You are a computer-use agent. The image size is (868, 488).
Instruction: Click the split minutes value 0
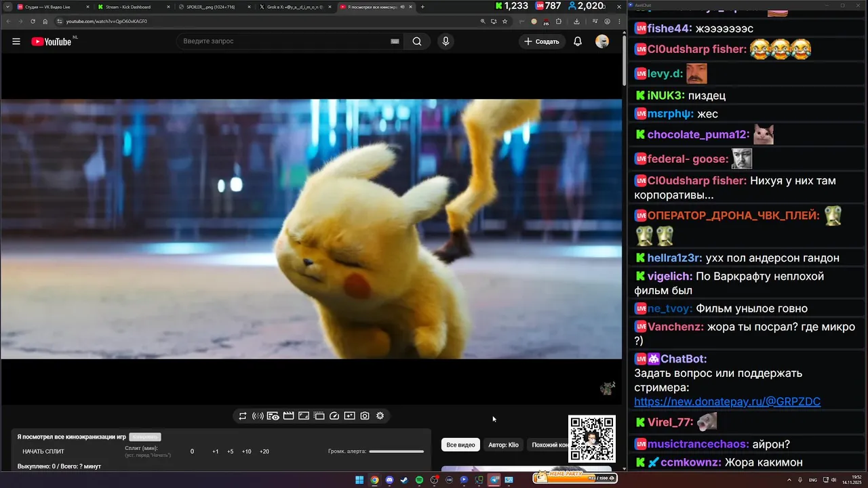[192, 451]
